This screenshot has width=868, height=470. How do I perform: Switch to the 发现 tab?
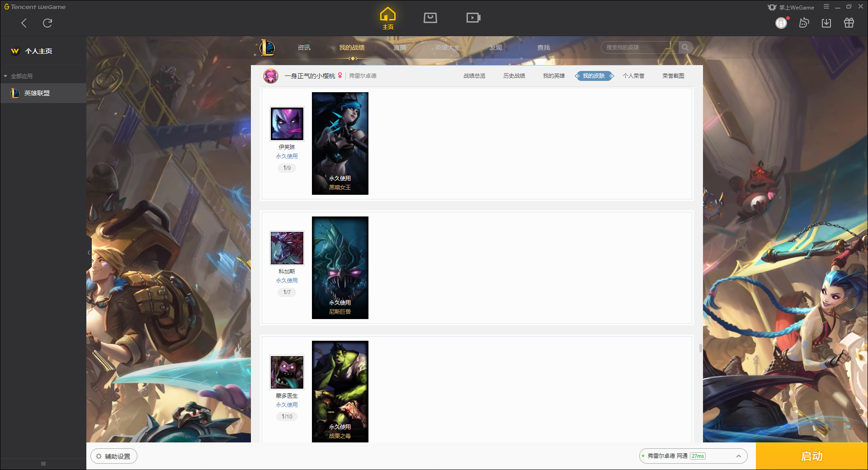point(495,47)
